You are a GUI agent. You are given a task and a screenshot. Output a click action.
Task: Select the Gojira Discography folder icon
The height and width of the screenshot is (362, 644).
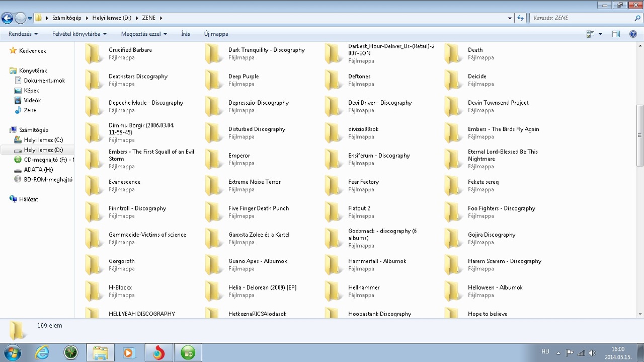coord(453,239)
